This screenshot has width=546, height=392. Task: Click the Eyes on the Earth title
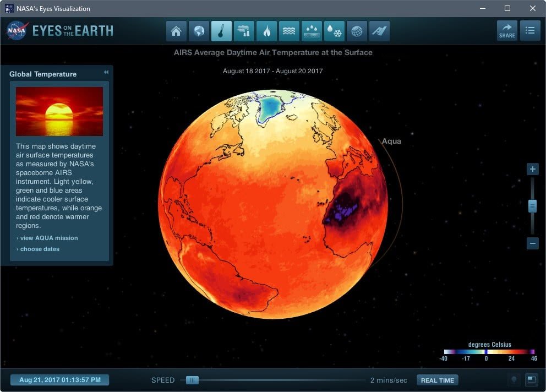(73, 31)
